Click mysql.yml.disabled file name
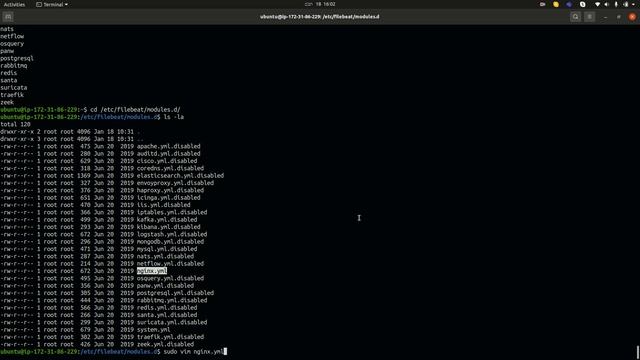Viewport: 640px width, 360px height. click(167, 249)
